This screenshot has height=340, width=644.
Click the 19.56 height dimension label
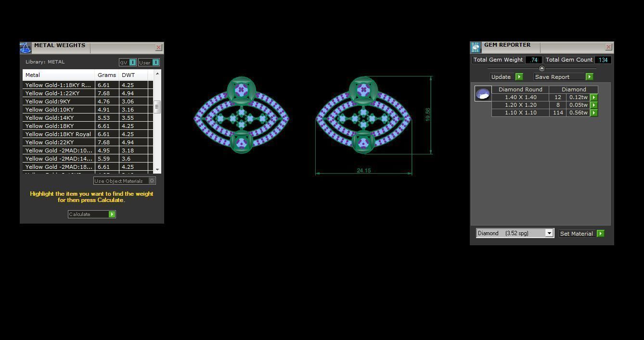pyautogui.click(x=428, y=114)
